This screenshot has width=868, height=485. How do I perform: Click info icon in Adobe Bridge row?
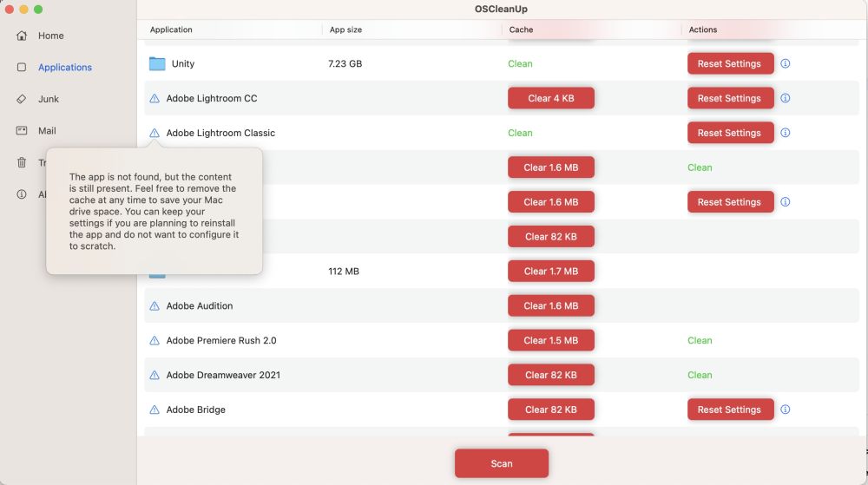[786, 410]
